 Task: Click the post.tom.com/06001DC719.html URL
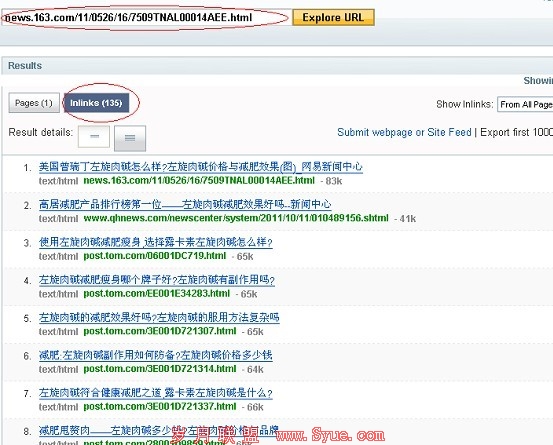click(155, 256)
